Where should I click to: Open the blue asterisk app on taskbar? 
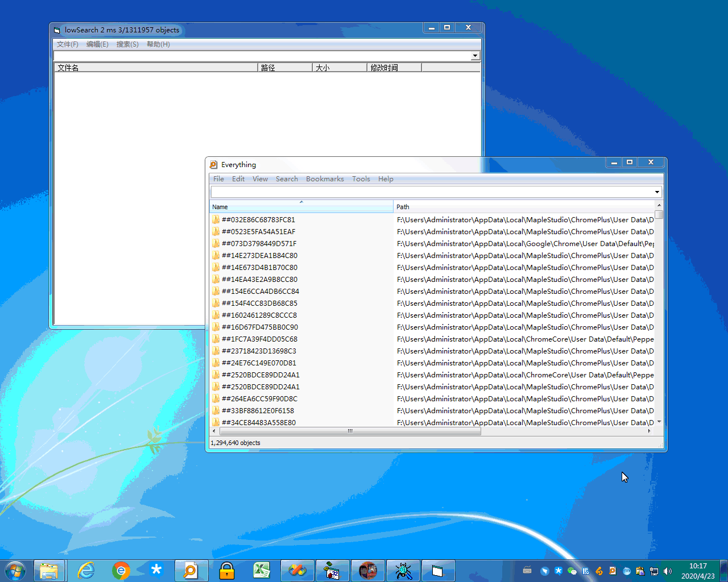pyautogui.click(x=156, y=571)
